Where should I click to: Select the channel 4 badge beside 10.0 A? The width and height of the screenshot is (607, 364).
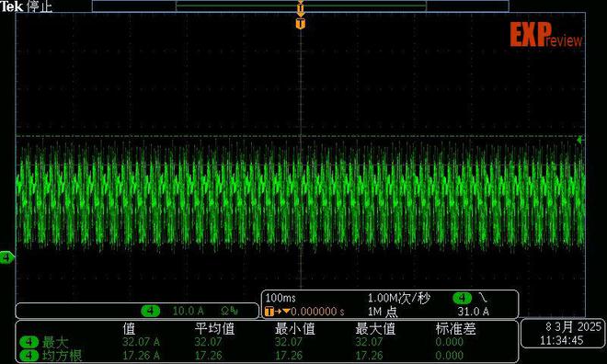pyautogui.click(x=151, y=311)
